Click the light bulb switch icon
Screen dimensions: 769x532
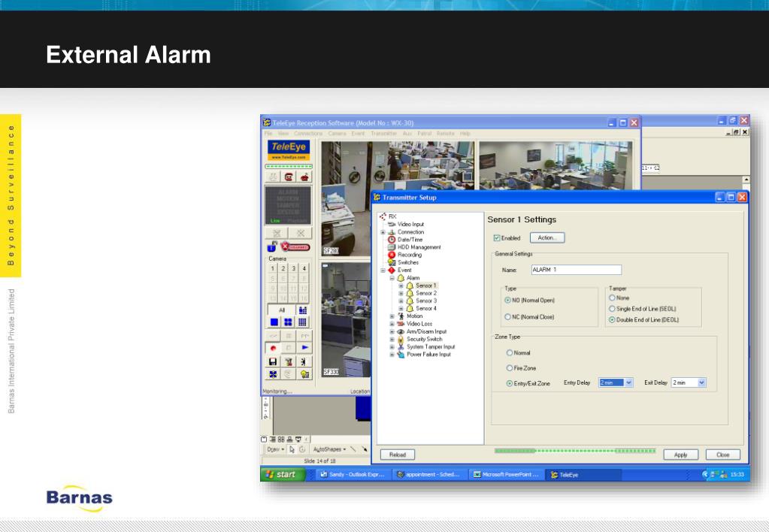coord(304,375)
